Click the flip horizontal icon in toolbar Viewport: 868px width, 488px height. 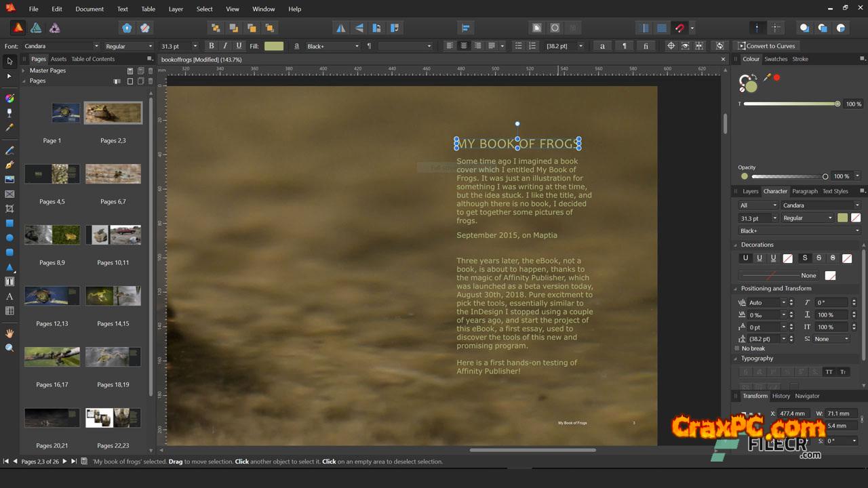click(x=341, y=28)
